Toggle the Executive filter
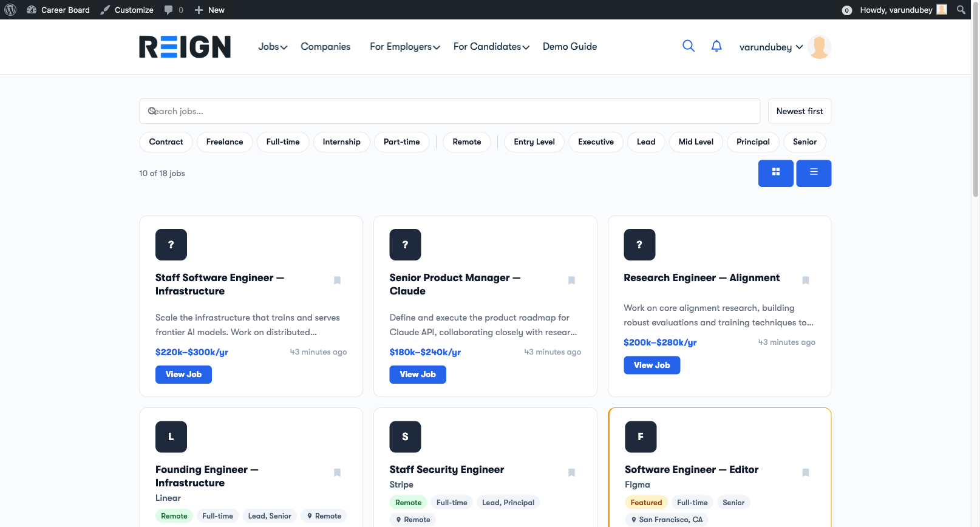This screenshot has height=527, width=980. pos(596,142)
